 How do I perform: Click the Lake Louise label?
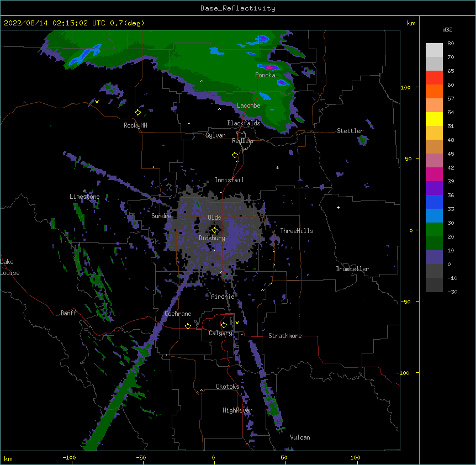coord(9,267)
